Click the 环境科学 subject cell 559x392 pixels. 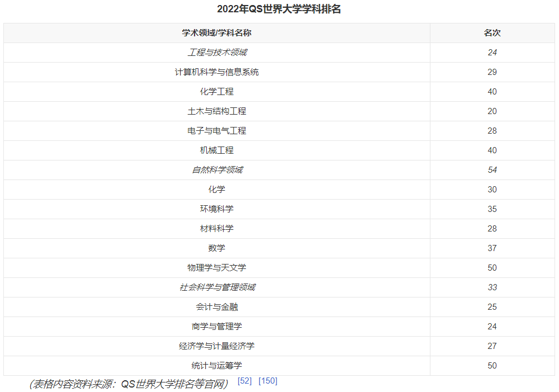(217, 209)
